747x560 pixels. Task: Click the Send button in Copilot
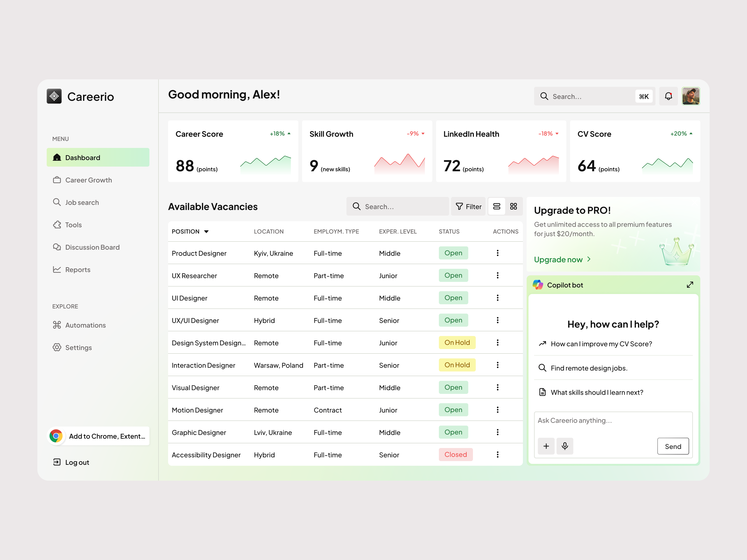pos(673,446)
